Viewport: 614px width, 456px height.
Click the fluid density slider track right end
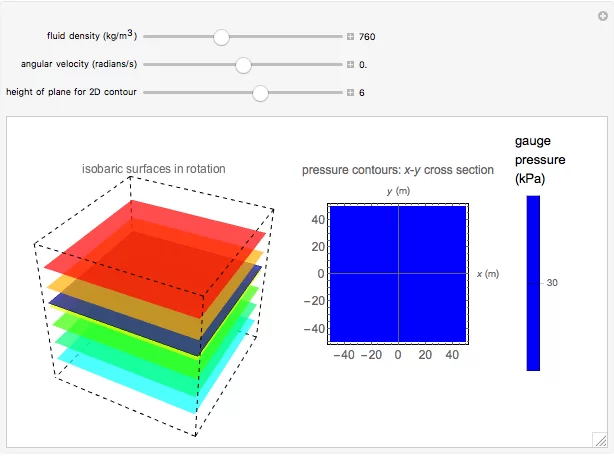339,36
